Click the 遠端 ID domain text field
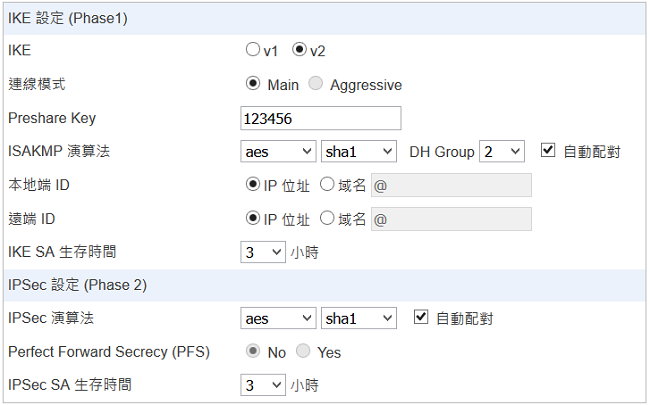This screenshot has height=405, width=650. (451, 219)
